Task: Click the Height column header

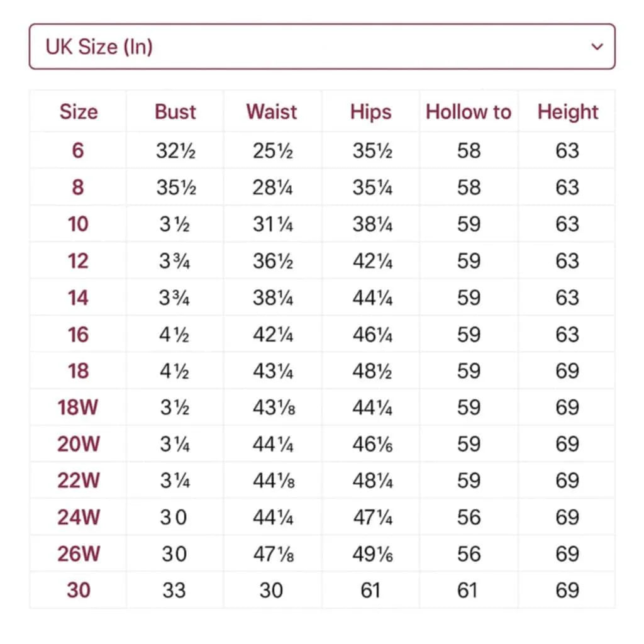Action: coord(567,112)
